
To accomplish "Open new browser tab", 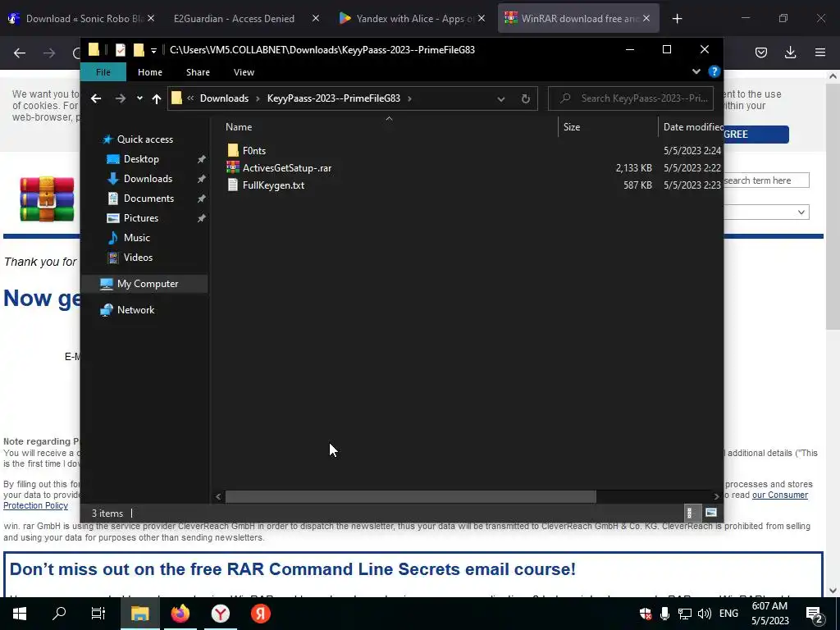I will [x=677, y=19].
